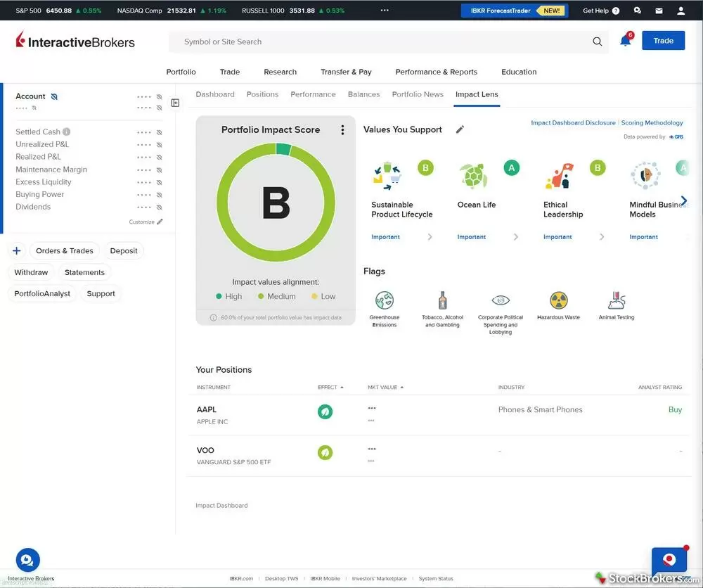
Task: Click the Settled Cash info icon
Action: (x=66, y=132)
